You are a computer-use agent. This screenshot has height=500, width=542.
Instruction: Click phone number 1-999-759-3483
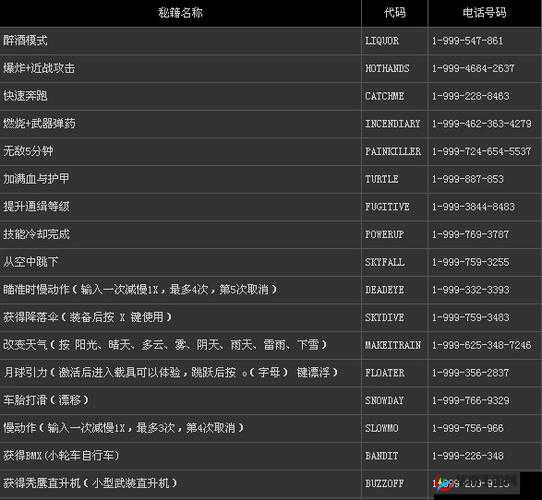point(470,317)
